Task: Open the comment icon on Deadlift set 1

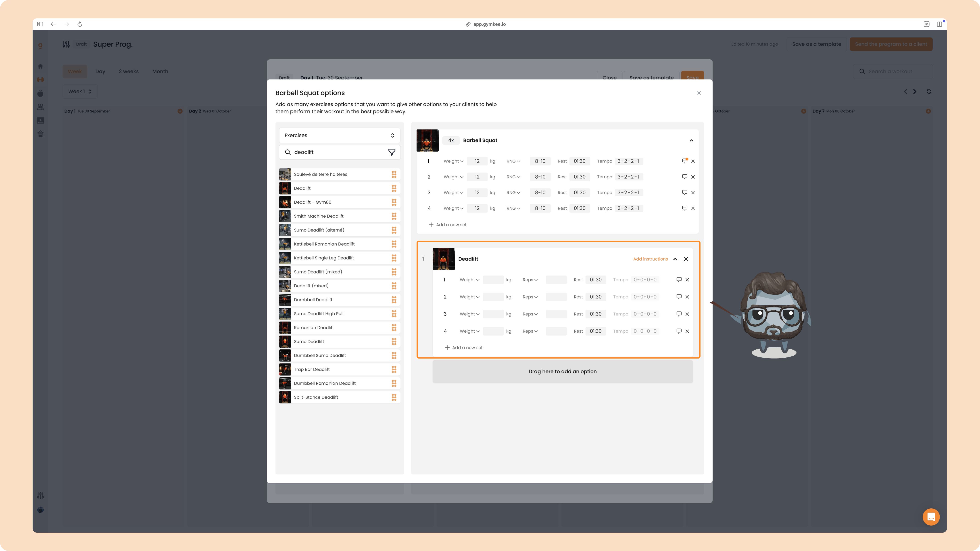Action: point(679,280)
